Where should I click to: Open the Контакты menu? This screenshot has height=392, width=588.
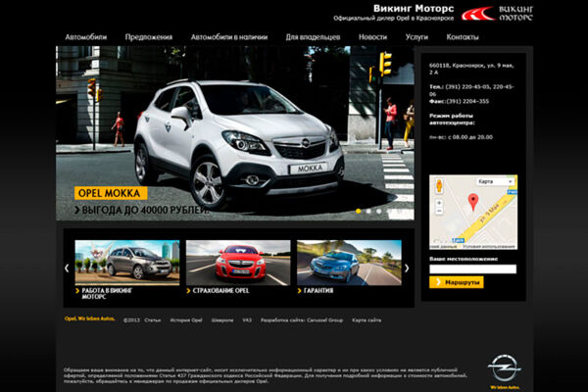click(x=463, y=37)
